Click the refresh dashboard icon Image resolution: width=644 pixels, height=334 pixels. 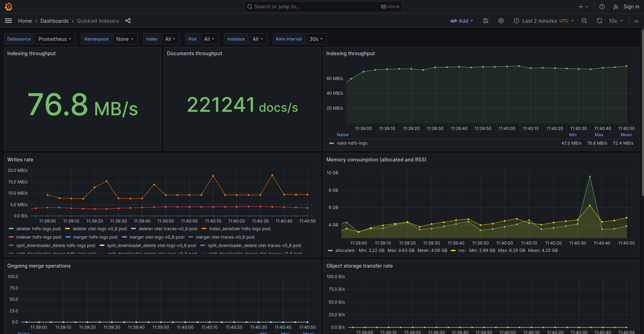click(x=599, y=21)
